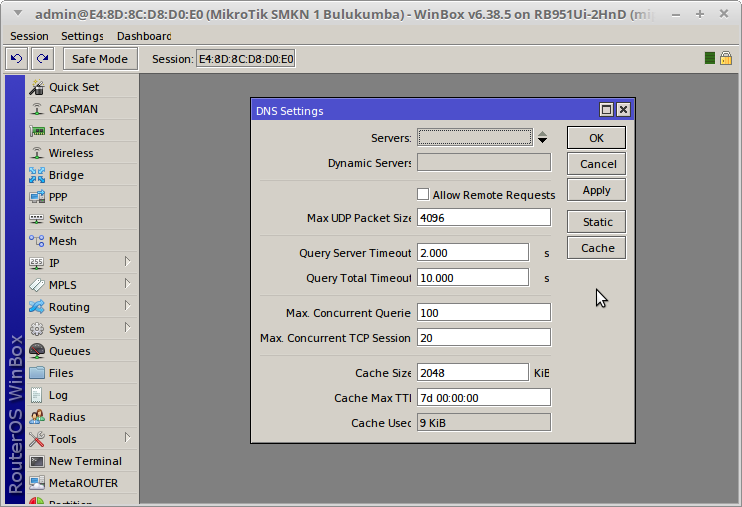Viewport: 742px width, 507px height.
Task: Toggle the Safe Mode button
Action: click(x=100, y=59)
